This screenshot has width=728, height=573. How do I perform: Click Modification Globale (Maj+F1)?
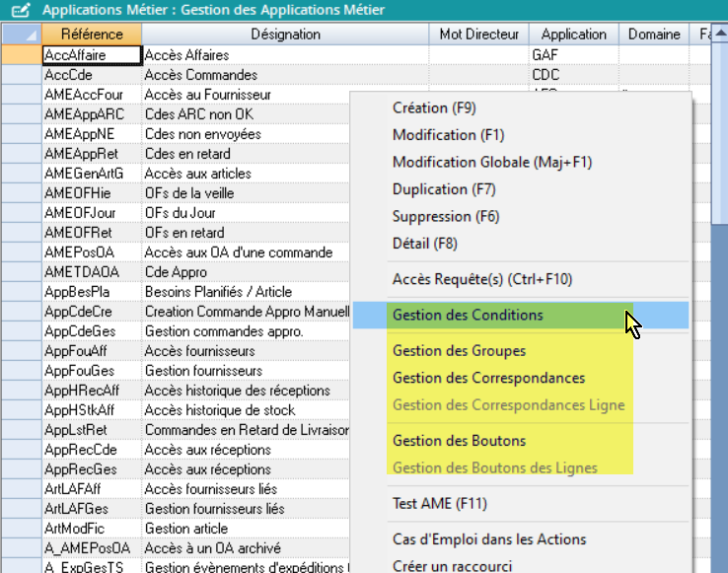point(492,162)
